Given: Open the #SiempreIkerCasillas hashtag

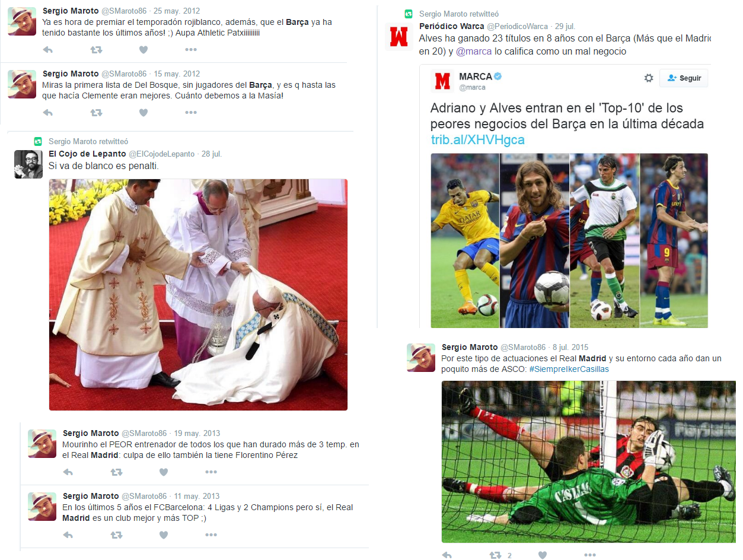Looking at the screenshot, I should [x=569, y=369].
